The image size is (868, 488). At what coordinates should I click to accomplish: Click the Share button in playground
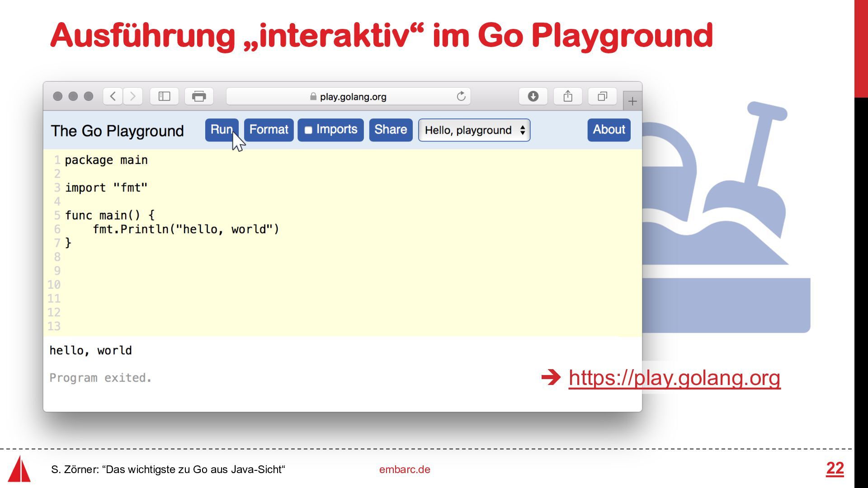(x=391, y=130)
